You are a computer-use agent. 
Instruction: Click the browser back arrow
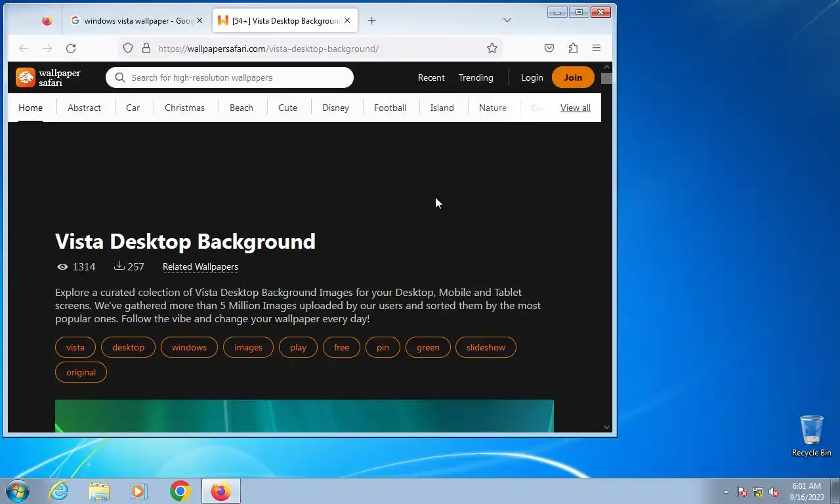point(24,48)
